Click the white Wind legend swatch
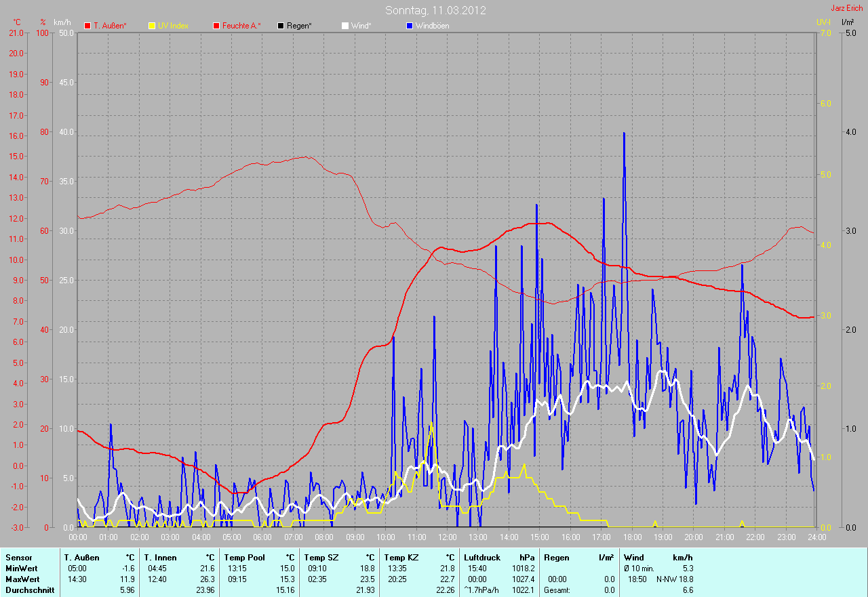868x597 pixels. click(x=345, y=26)
